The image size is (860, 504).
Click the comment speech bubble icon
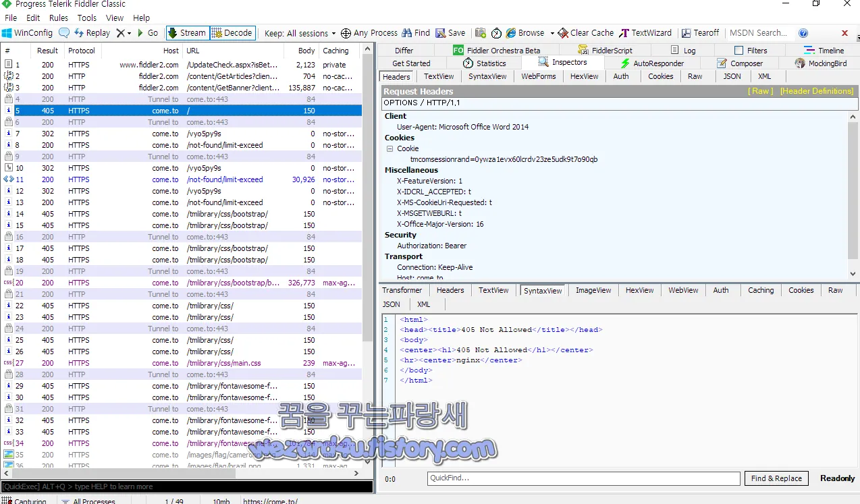point(64,32)
